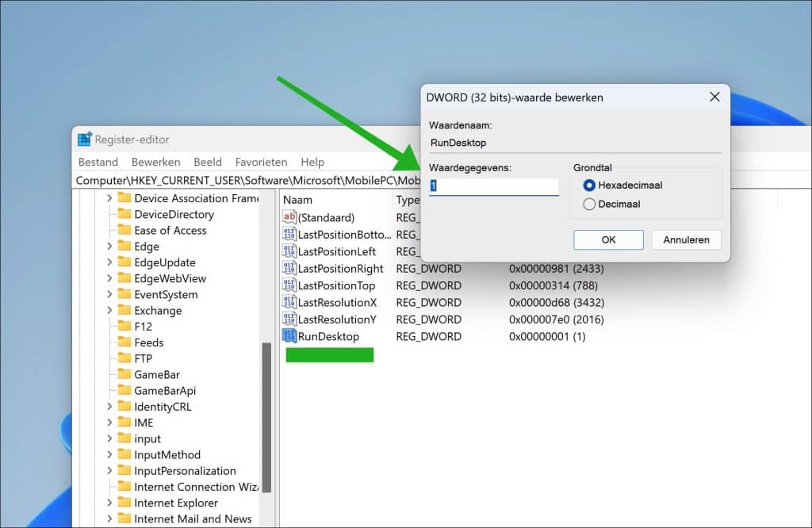Expand the EventSystem key chevron
The width and height of the screenshot is (812, 528).
pos(109,294)
